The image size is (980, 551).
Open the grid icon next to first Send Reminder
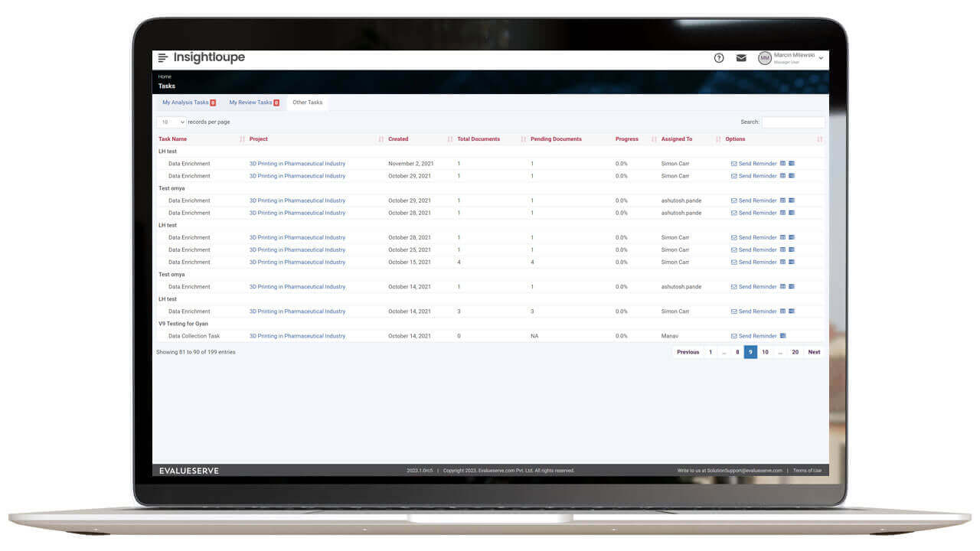tap(783, 163)
